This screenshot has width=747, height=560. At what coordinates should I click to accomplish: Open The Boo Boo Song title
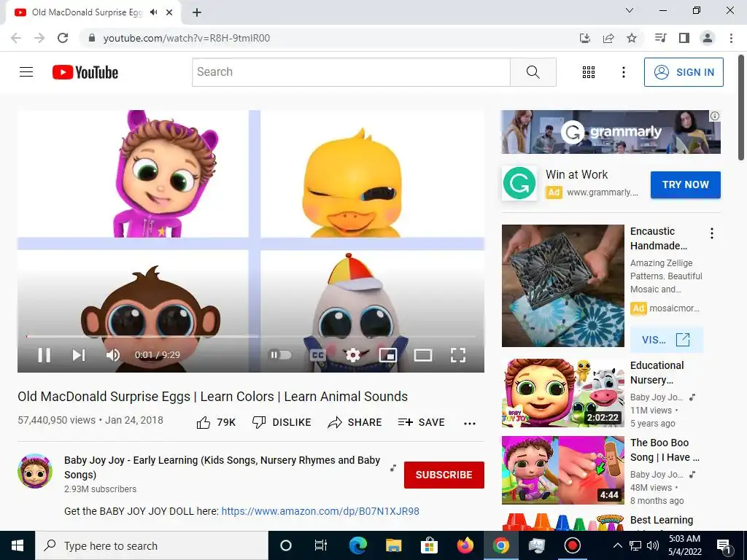click(665, 450)
